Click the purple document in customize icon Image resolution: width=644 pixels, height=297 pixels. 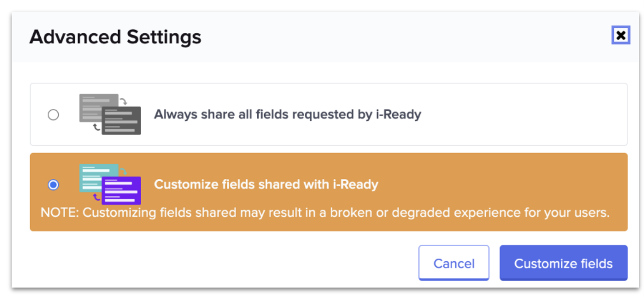[121, 191]
